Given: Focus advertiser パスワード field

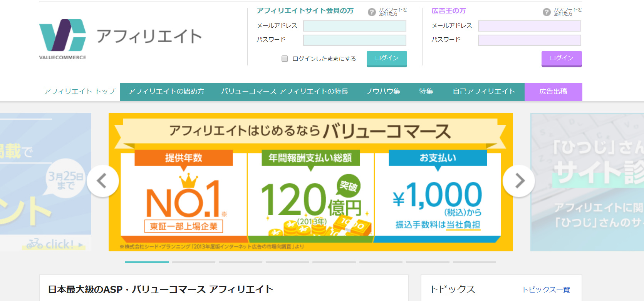Looking at the screenshot, I should 530,40.
